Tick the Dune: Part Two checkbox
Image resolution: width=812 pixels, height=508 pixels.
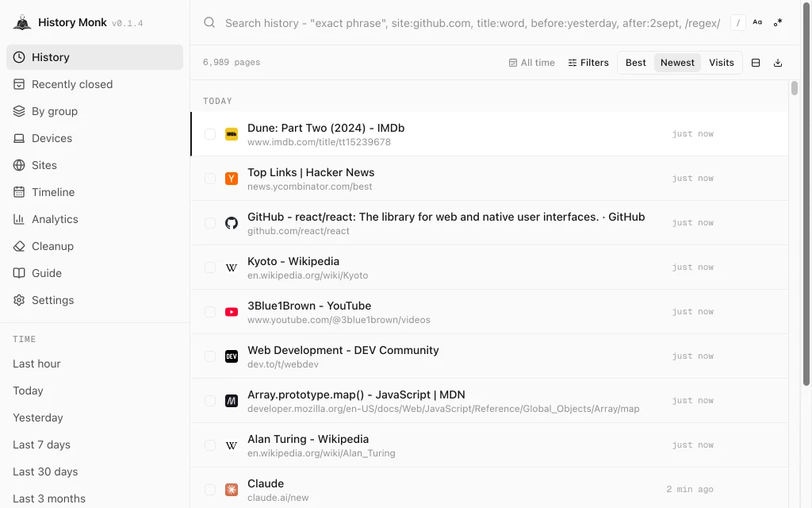[209, 134]
